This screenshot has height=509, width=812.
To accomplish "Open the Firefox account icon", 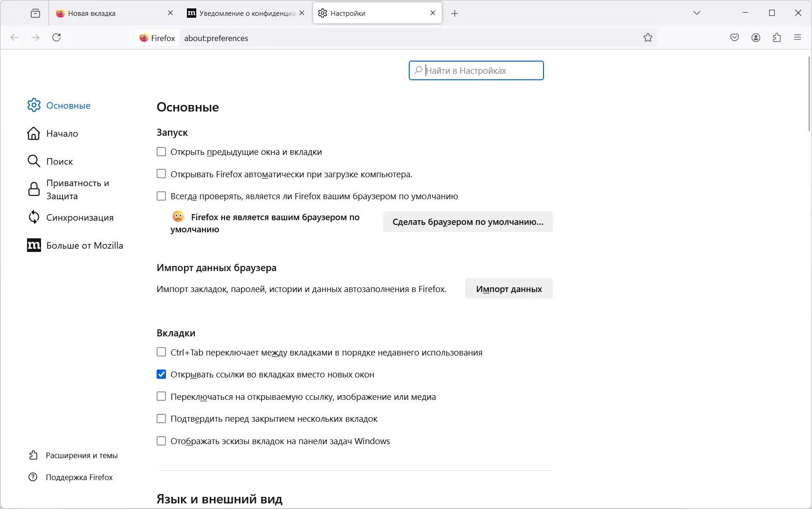I will 756,38.
